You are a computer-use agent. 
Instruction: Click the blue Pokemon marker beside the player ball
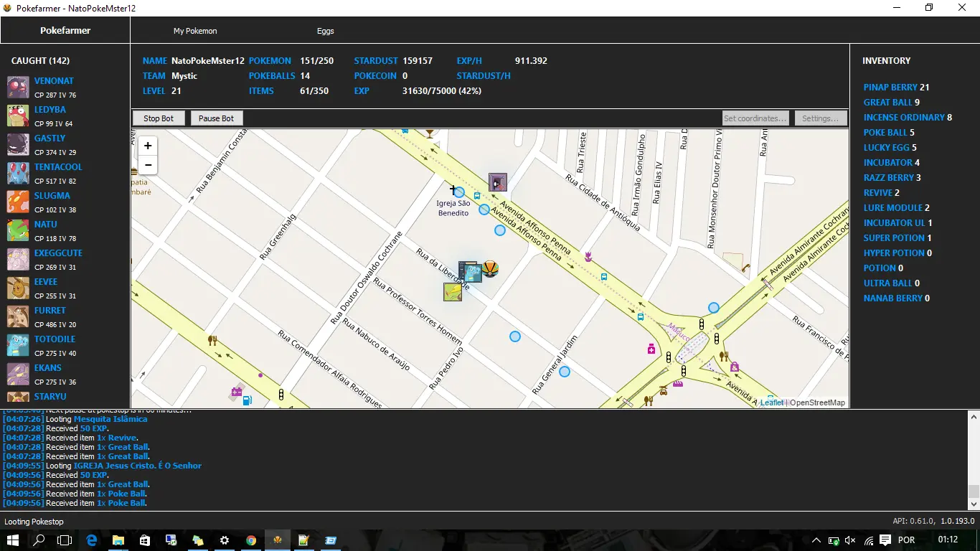[471, 273]
